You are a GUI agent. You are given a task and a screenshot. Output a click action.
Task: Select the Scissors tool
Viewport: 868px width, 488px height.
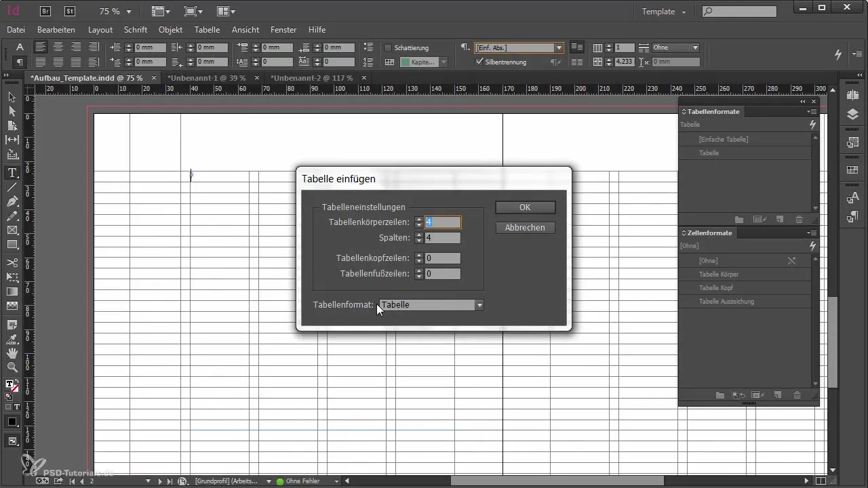(12, 262)
